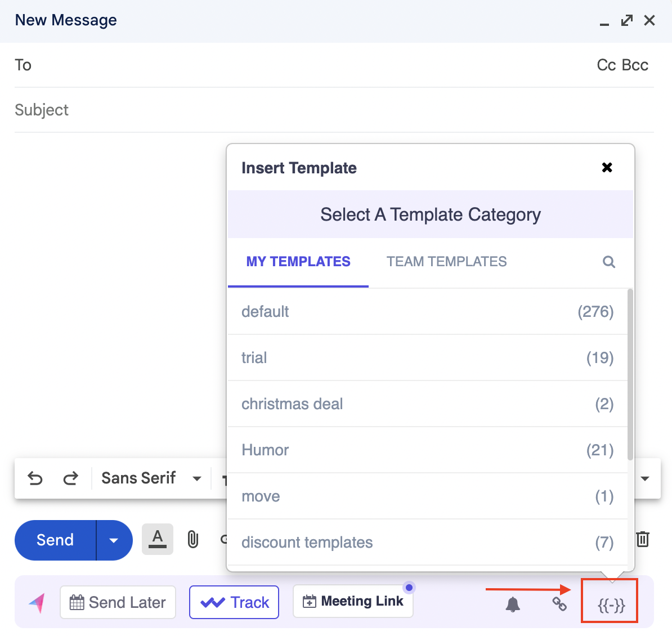This screenshot has width=672, height=636.
Task: Click the template insert curly-braces icon
Action: (x=611, y=605)
